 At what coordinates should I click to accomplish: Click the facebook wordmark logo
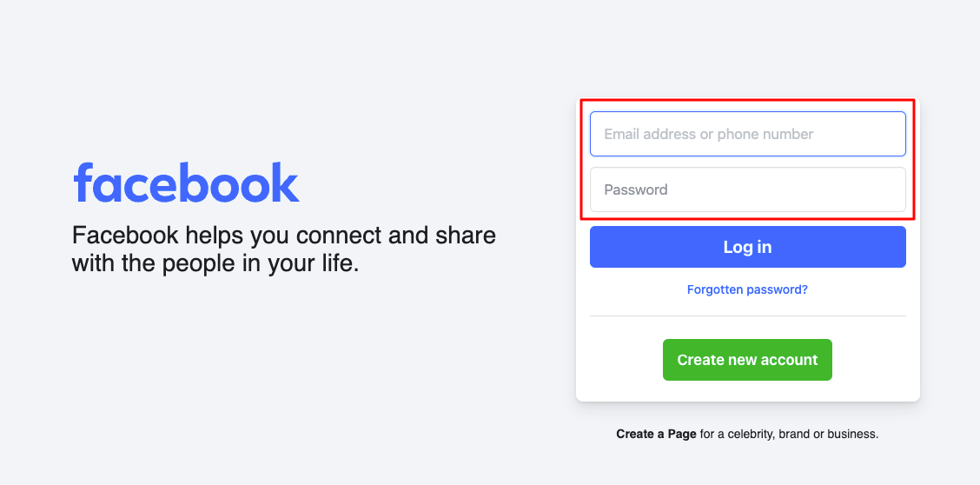click(x=186, y=183)
